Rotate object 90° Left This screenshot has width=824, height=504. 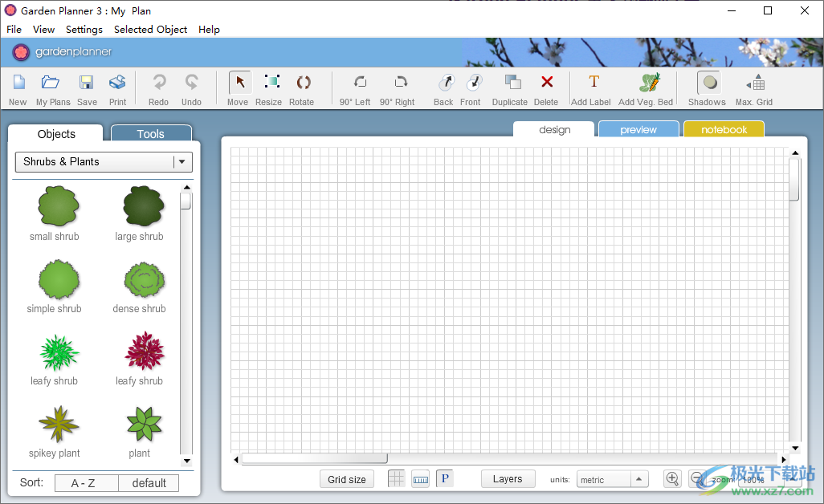[360, 82]
